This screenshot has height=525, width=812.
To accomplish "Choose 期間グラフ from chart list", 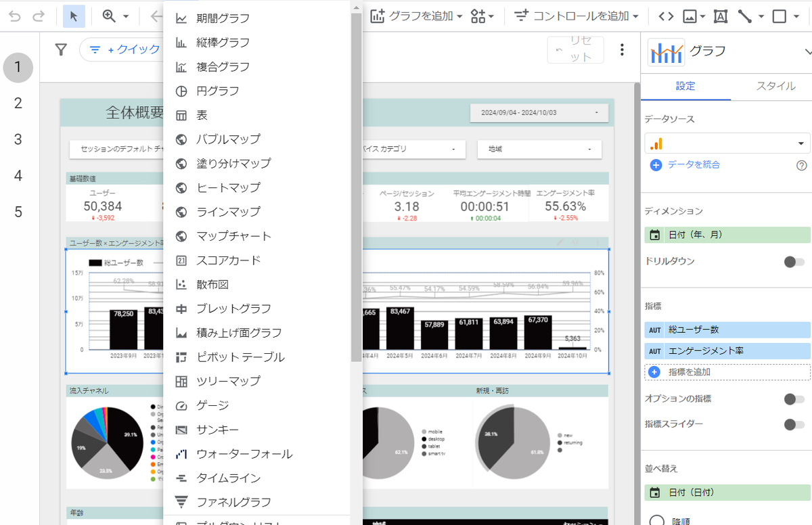I will 256,18.
